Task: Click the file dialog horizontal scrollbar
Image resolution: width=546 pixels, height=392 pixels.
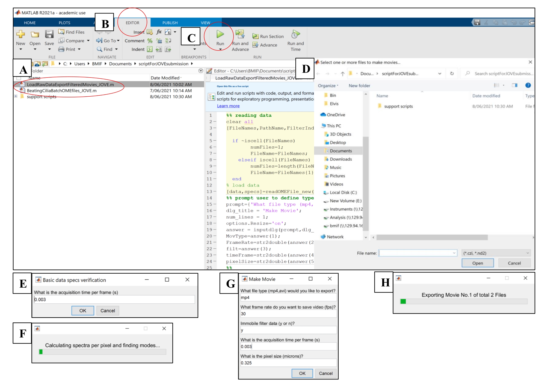Action: point(432,237)
